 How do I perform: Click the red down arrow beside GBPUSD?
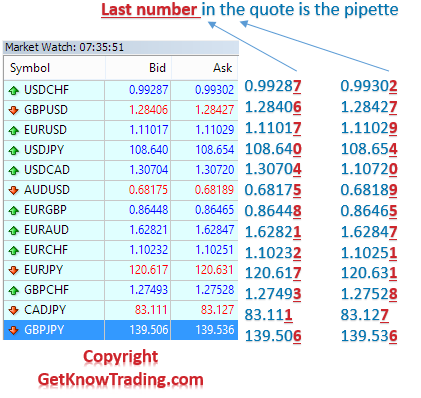[14, 110]
